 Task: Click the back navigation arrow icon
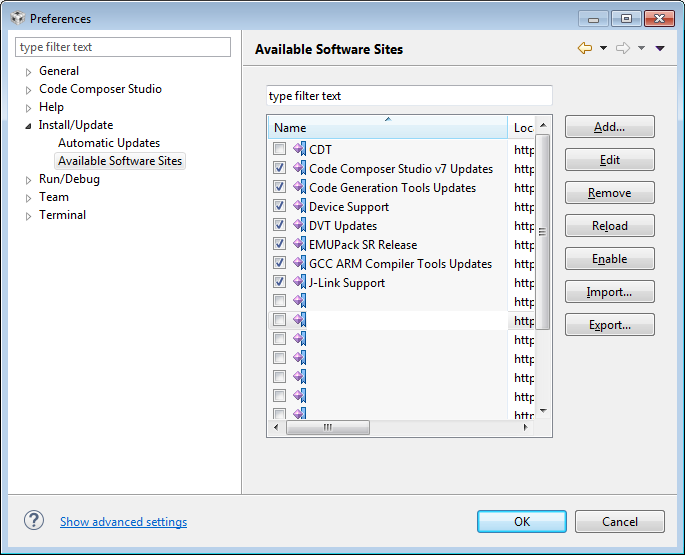point(585,48)
